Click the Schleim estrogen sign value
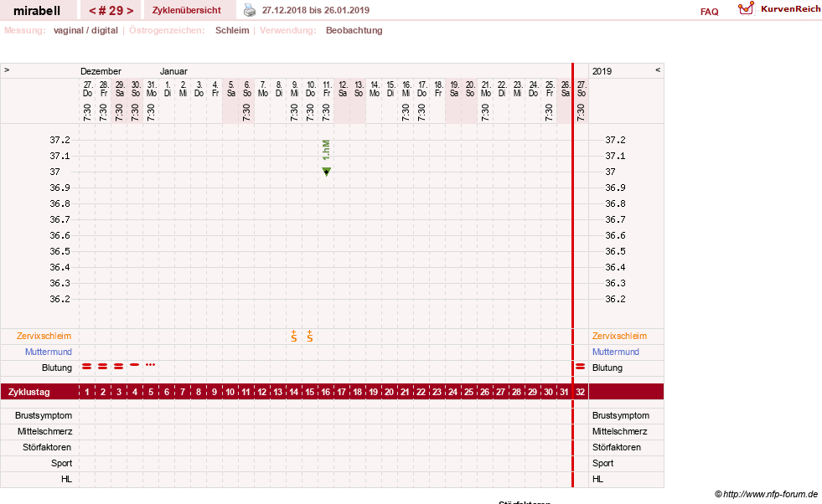This screenshot has height=504, width=822. coord(232,30)
